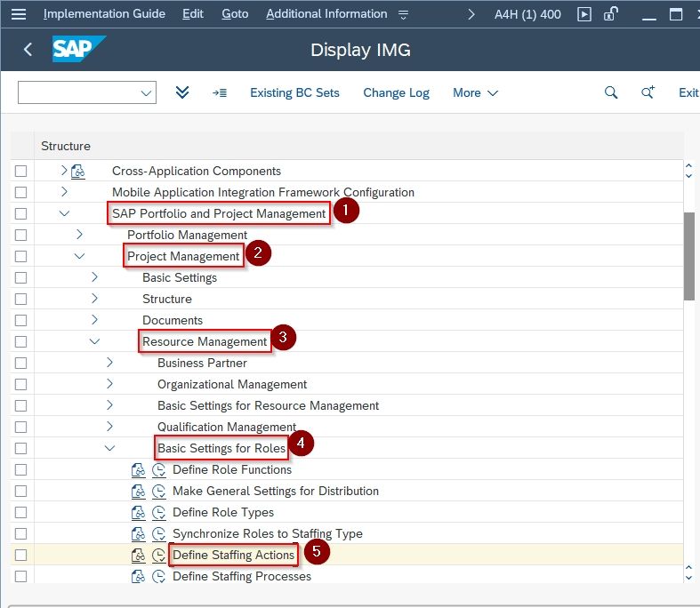Click scroll-up arrow at top of tree
The width and height of the screenshot is (700, 608).
[x=688, y=166]
